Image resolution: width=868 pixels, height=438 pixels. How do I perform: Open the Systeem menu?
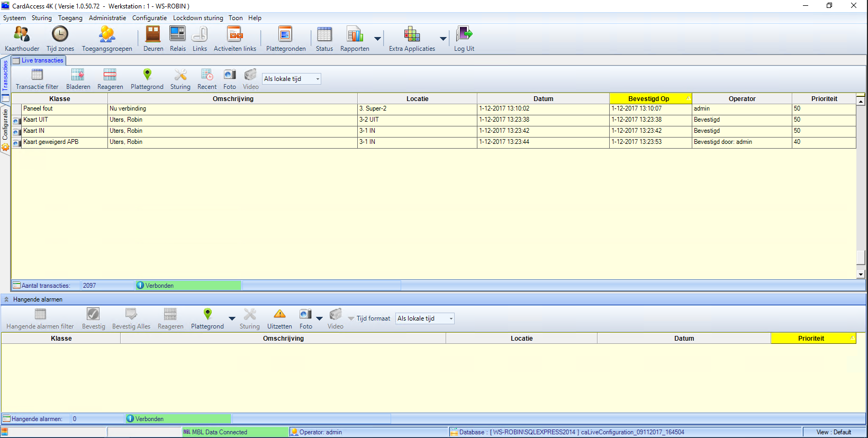14,18
